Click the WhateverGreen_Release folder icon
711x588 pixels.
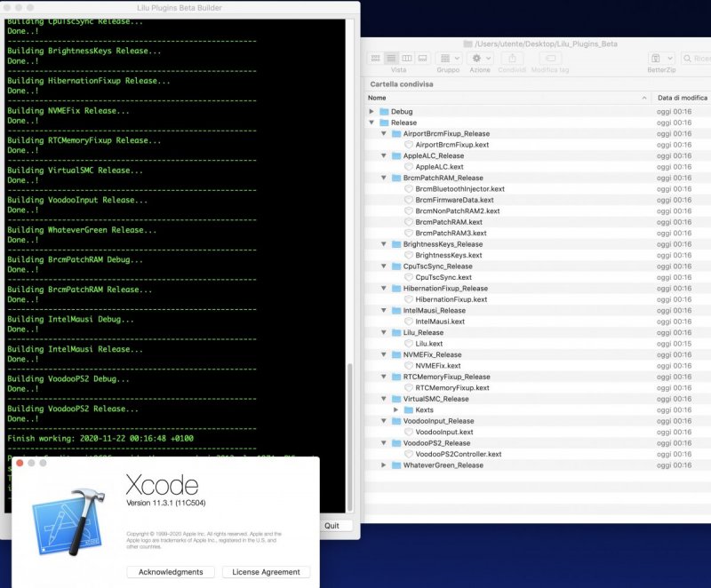[396, 465]
